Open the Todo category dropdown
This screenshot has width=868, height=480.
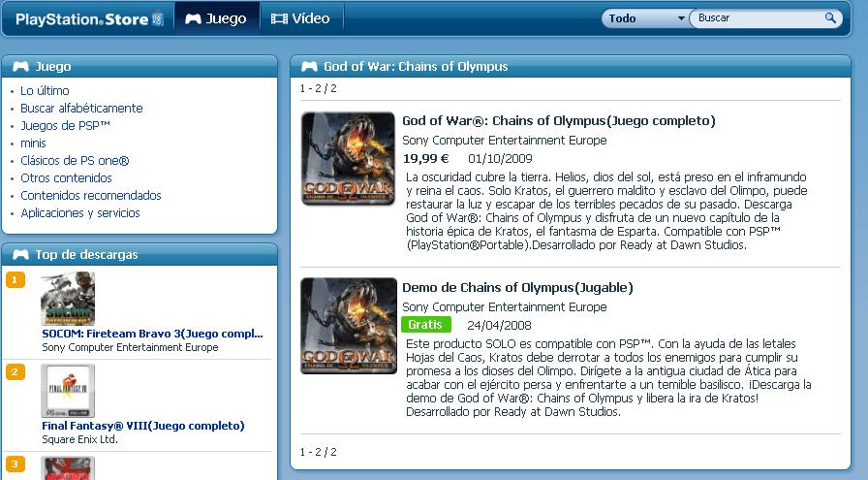coord(646,18)
